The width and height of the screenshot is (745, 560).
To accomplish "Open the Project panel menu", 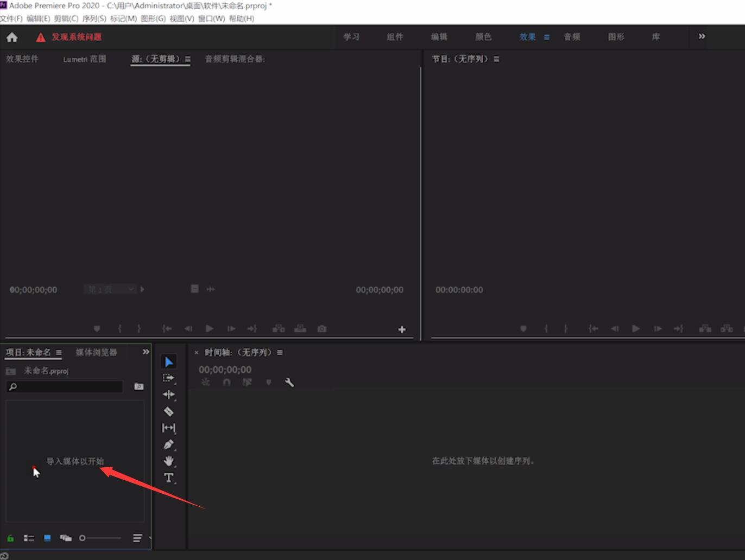I will (x=59, y=353).
